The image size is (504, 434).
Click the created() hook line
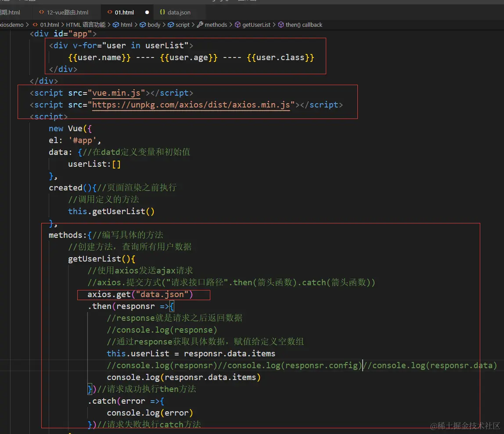click(x=112, y=188)
